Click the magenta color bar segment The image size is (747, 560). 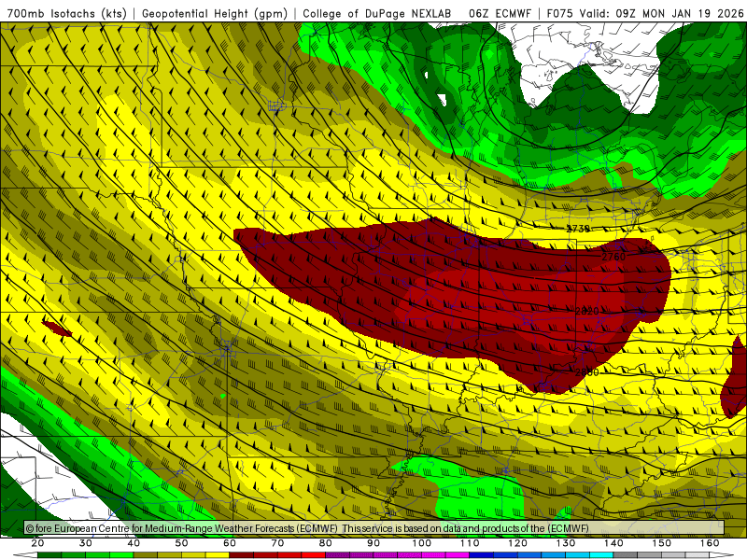(458, 555)
